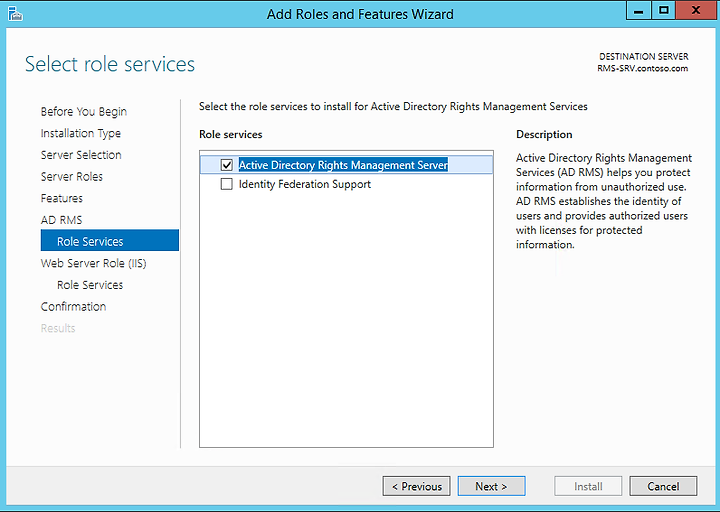Go to Web Server Role (IIS) step

point(94,263)
